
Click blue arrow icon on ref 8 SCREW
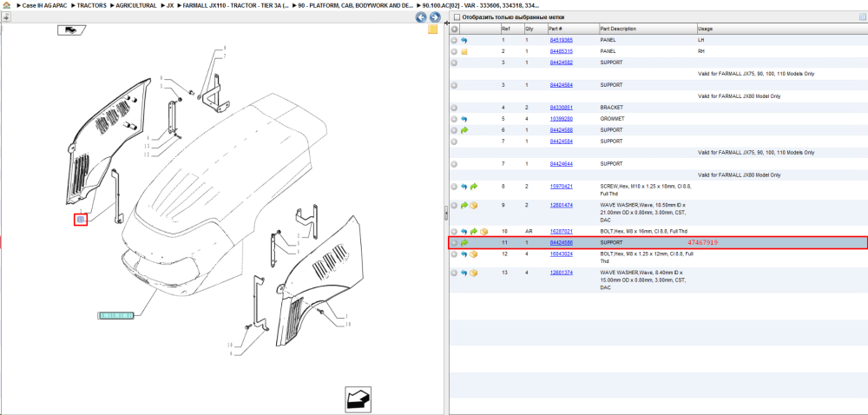pyautogui.click(x=464, y=187)
